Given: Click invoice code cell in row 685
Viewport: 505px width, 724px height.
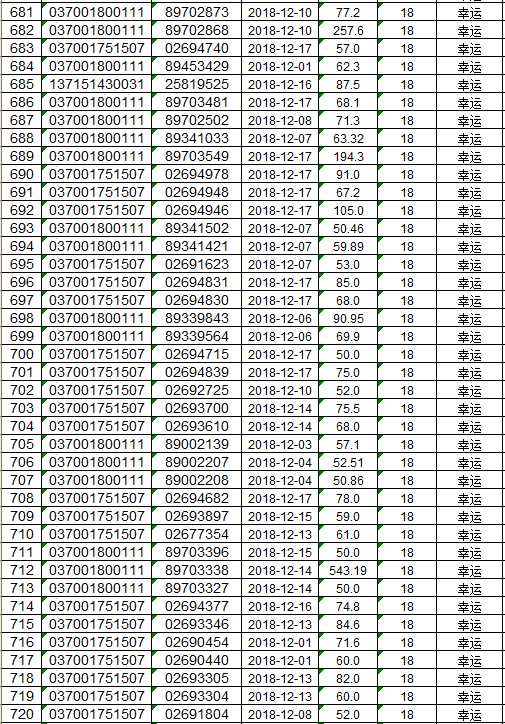Looking at the screenshot, I should click(x=96, y=84).
